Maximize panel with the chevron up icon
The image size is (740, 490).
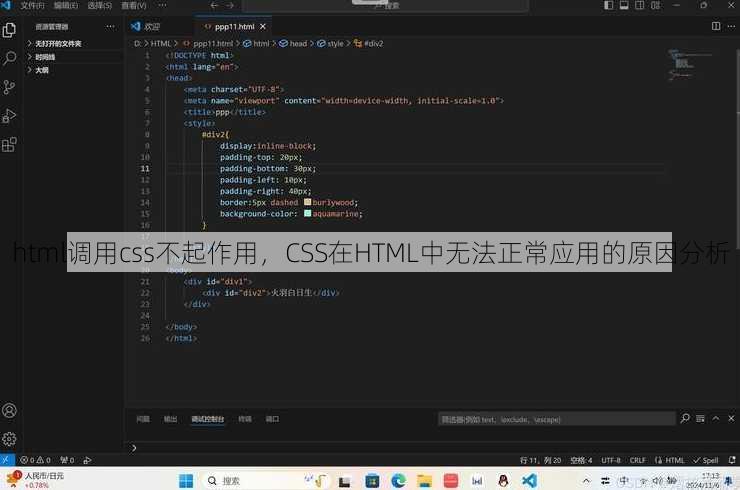coord(716,419)
